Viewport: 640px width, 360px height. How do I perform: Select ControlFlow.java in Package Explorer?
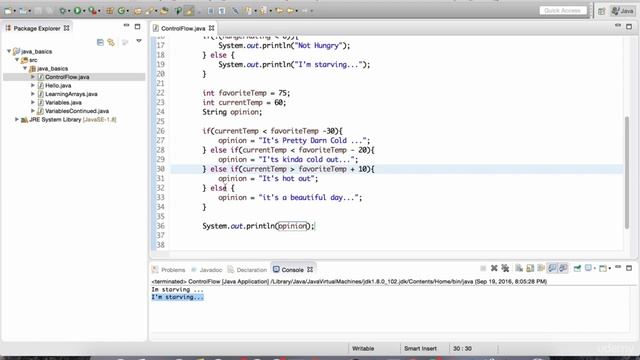pyautogui.click(x=67, y=77)
